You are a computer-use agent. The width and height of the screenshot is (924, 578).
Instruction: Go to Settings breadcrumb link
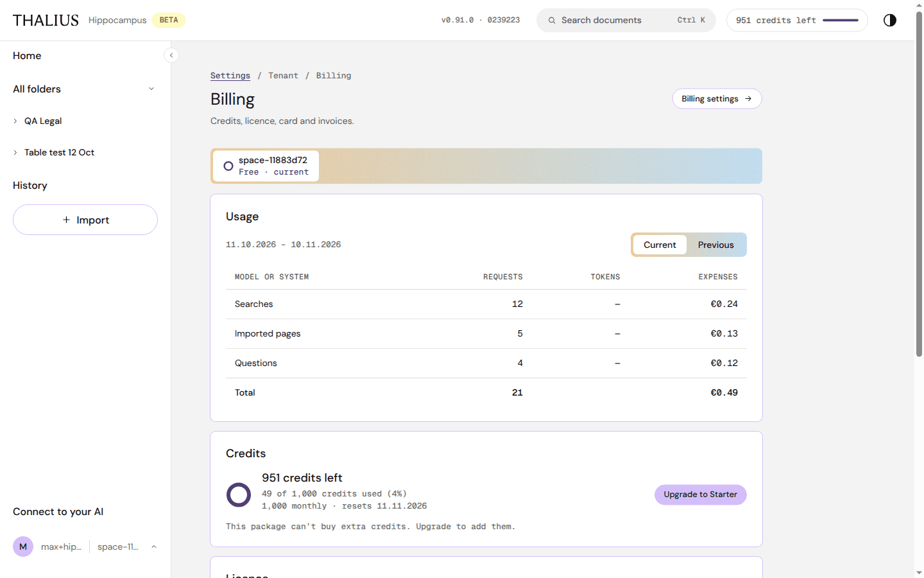click(x=230, y=76)
